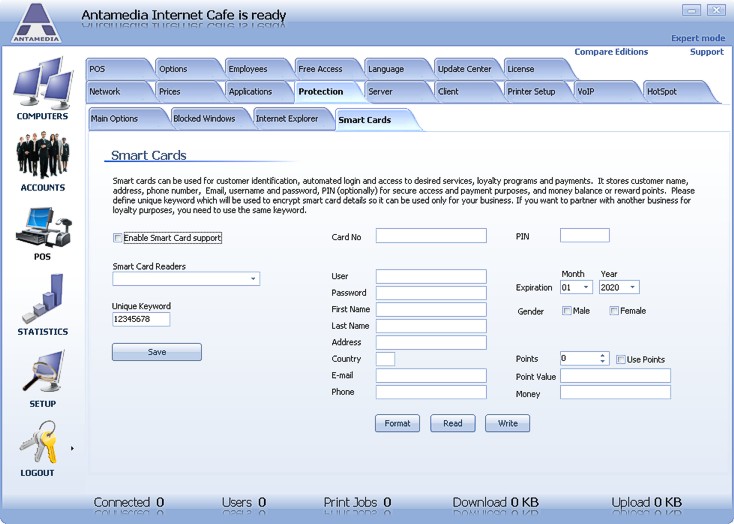Open the Printer Setup tab
This screenshot has width=734, height=524.
coord(537,92)
